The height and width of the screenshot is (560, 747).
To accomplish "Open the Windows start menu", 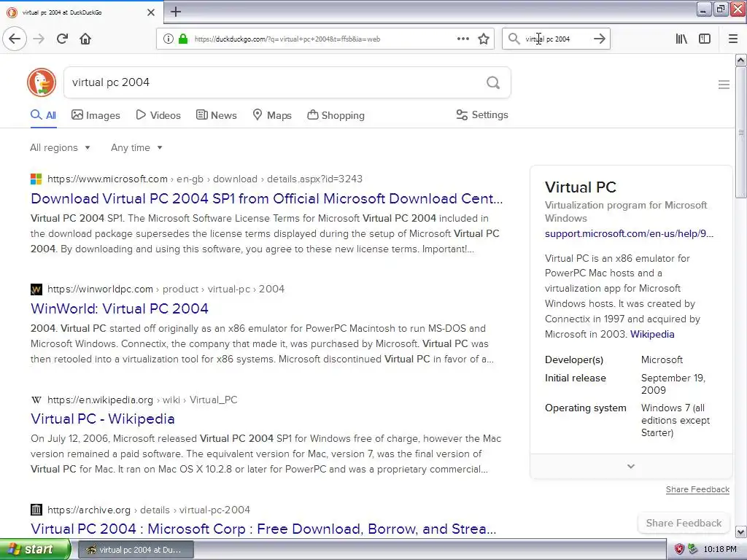I will 35,549.
